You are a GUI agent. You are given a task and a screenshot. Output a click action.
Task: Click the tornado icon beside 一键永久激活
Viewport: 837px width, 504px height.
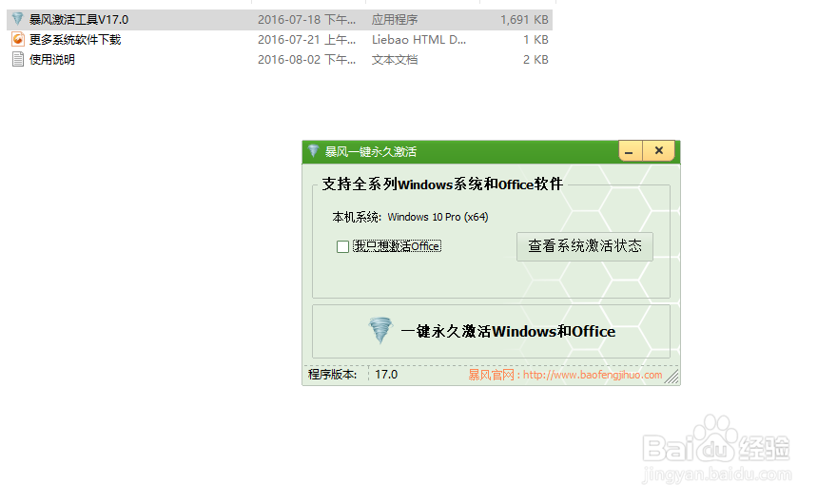380,331
